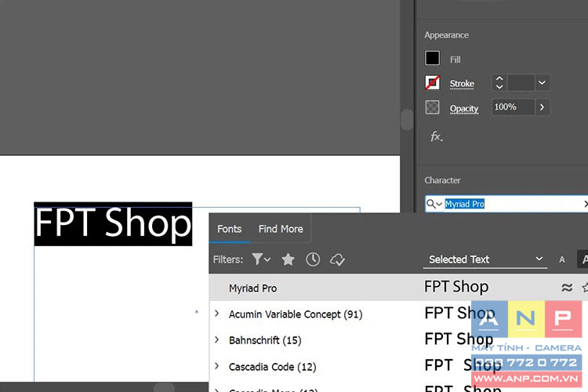588x392 pixels.
Task: Toggle the activated cloud fonts filter
Action: (x=337, y=260)
